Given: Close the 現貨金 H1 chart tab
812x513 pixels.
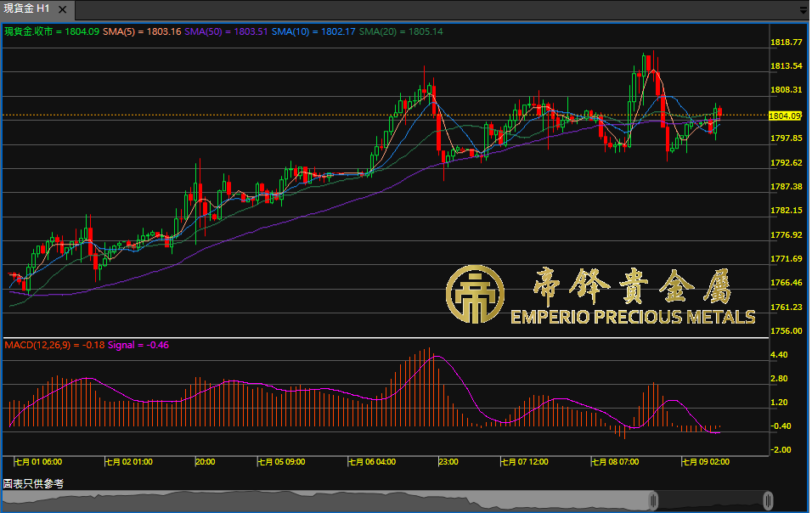Looking at the screenshot, I should (65, 8).
